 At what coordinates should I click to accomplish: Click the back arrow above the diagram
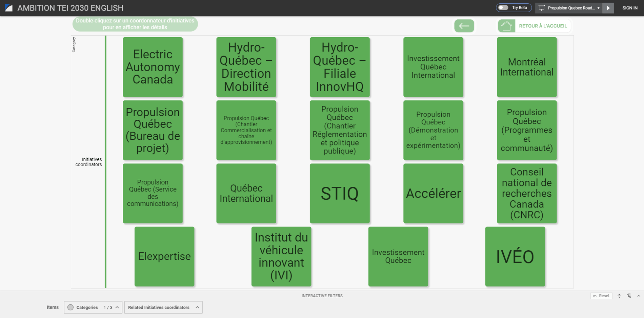pyautogui.click(x=464, y=26)
